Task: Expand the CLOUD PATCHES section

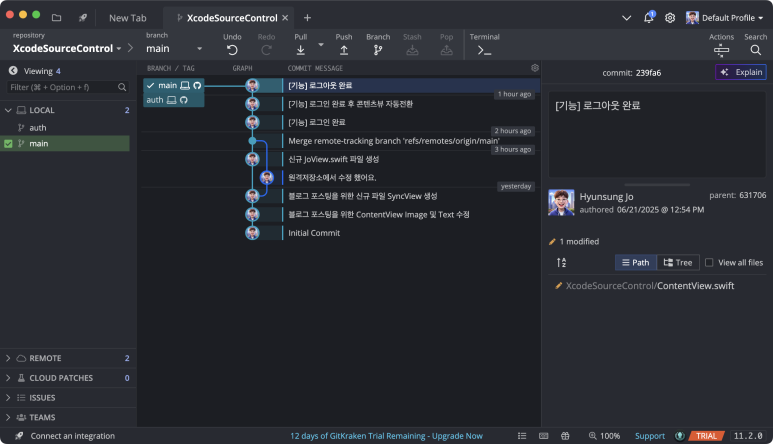Action: [8, 378]
